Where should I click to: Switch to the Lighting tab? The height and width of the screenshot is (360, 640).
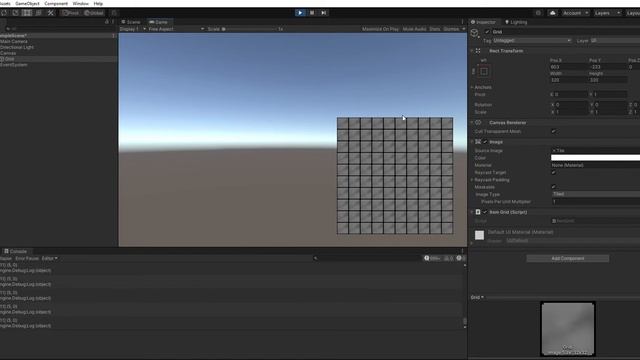coord(516,22)
